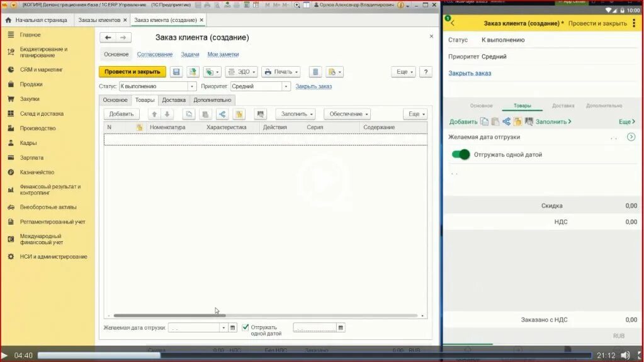Click Закрыть заказ link in desktop form
The height and width of the screenshot is (362, 644).
[x=314, y=87]
